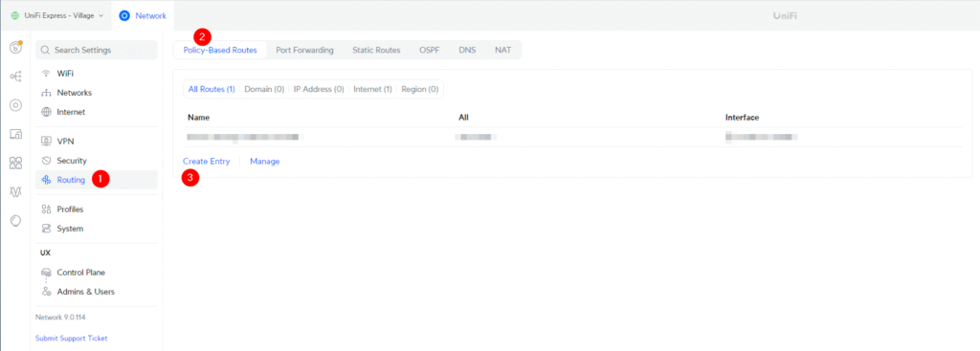Click the Networks icon in settings sidebar
980x351 pixels.
(x=46, y=93)
